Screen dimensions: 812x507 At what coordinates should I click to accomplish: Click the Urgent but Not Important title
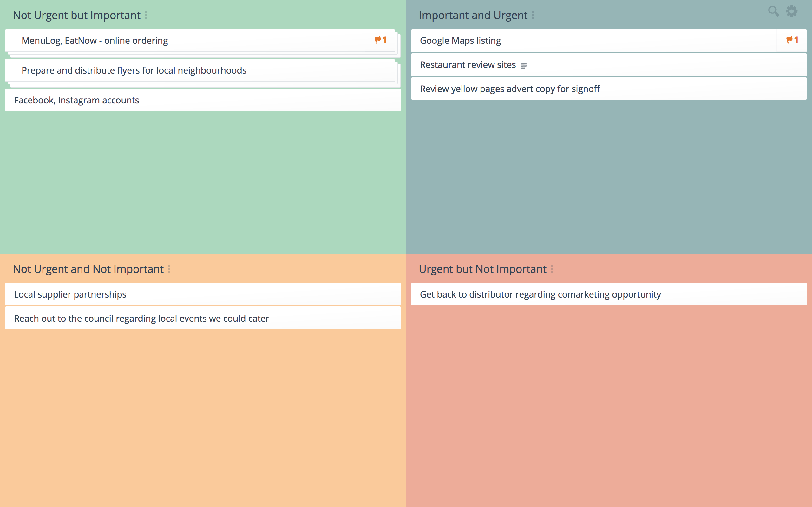482,269
